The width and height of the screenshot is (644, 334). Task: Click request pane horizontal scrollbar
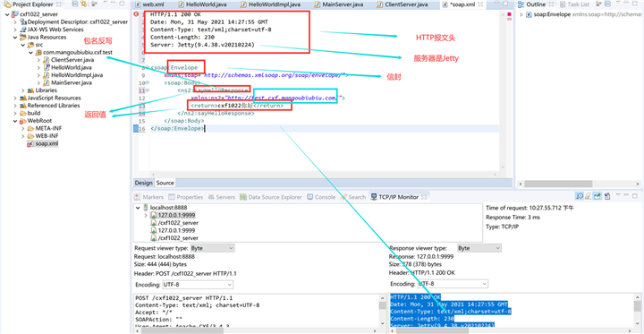tap(257, 330)
